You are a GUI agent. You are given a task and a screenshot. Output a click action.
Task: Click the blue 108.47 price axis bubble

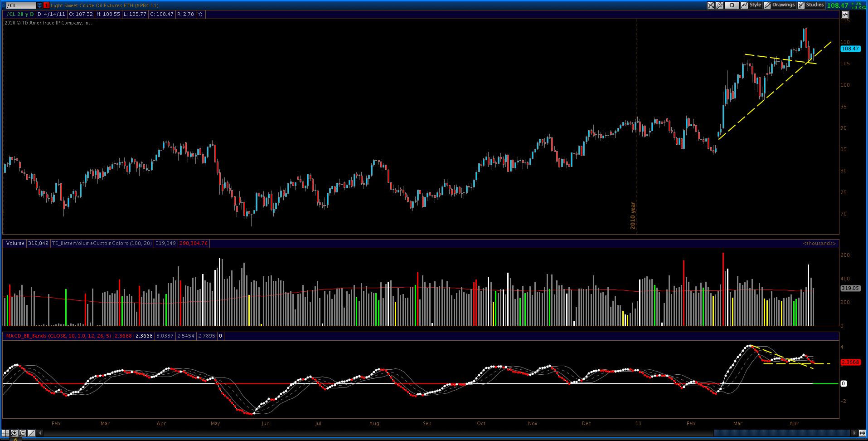[x=850, y=49]
